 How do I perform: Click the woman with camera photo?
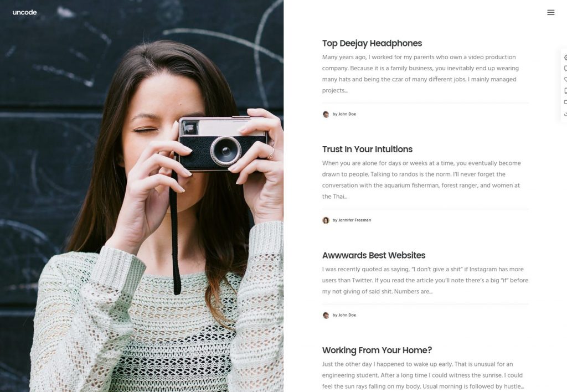click(x=142, y=196)
